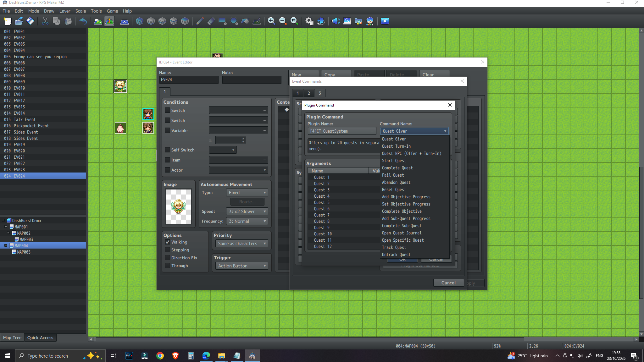Click the Save Project toolbar icon
The height and width of the screenshot is (362, 644).
(30, 21)
